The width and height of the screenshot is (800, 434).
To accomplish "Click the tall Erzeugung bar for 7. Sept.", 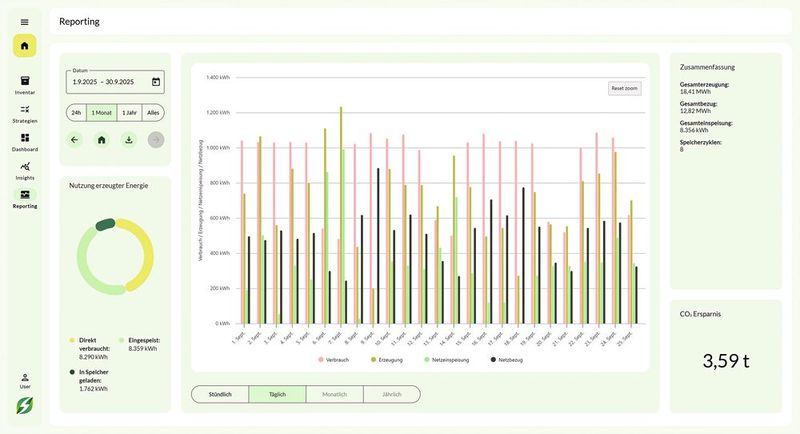I will point(341,215).
